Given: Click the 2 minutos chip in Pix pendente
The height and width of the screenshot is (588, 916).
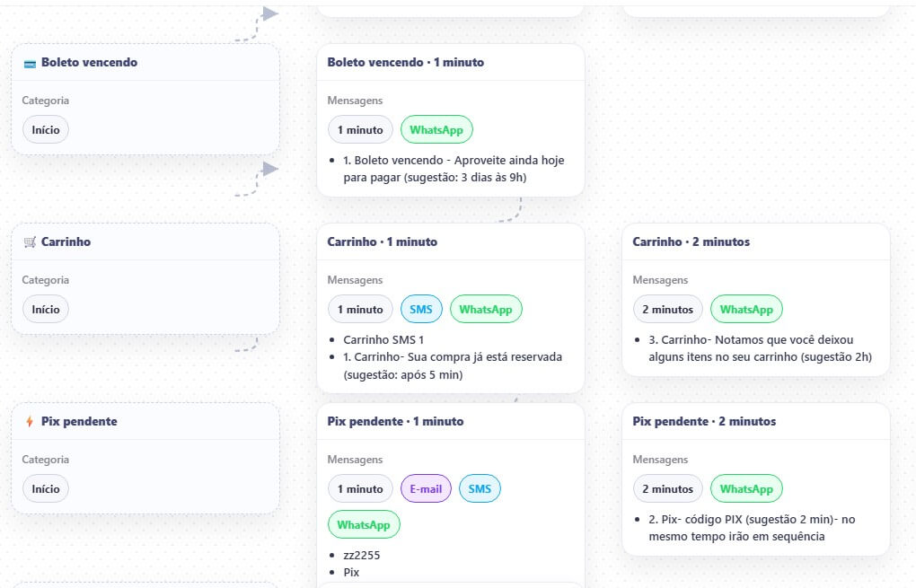Looking at the screenshot, I should tap(667, 489).
